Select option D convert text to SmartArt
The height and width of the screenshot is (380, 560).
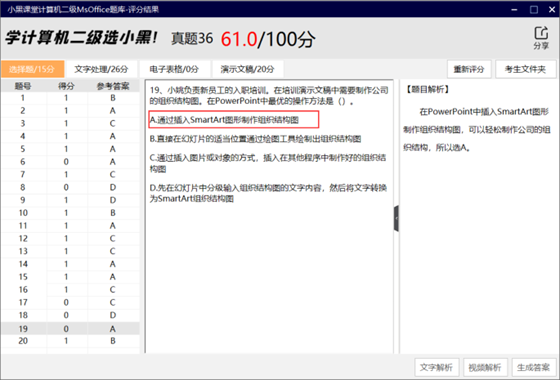click(x=268, y=193)
